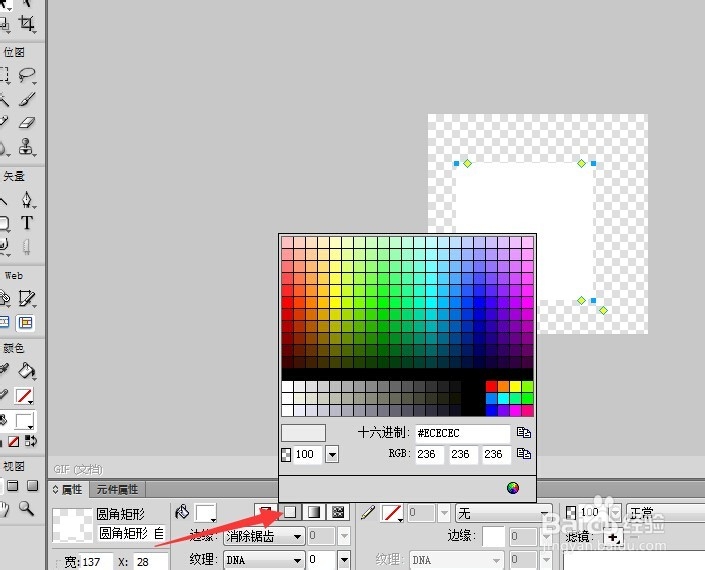Viewport: 705px width, 570px height.
Task: Select the Marquee tool
Action: (x=4, y=75)
